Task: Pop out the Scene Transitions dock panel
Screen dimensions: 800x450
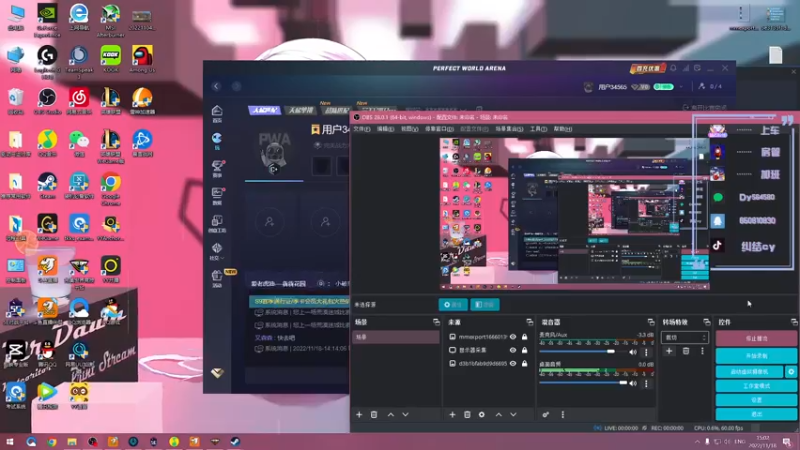Action: (x=707, y=322)
